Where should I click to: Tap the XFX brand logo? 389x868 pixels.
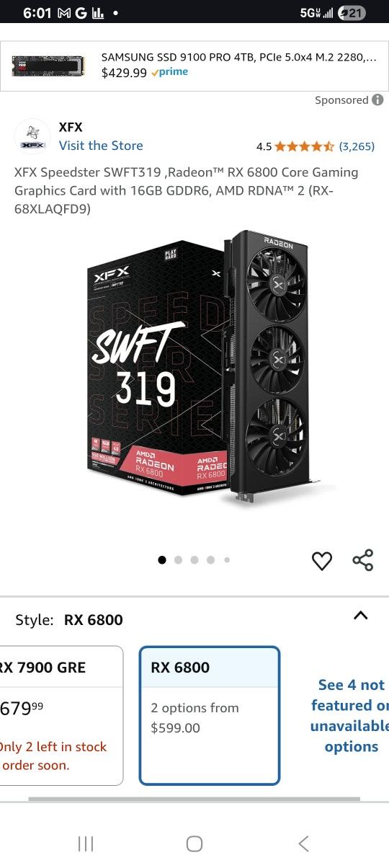tap(32, 136)
